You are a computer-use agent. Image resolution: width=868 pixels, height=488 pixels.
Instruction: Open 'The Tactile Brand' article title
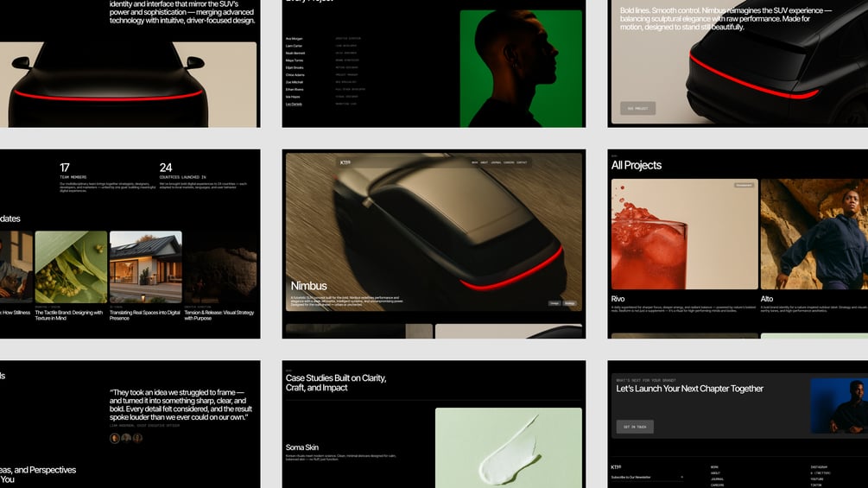(69, 315)
